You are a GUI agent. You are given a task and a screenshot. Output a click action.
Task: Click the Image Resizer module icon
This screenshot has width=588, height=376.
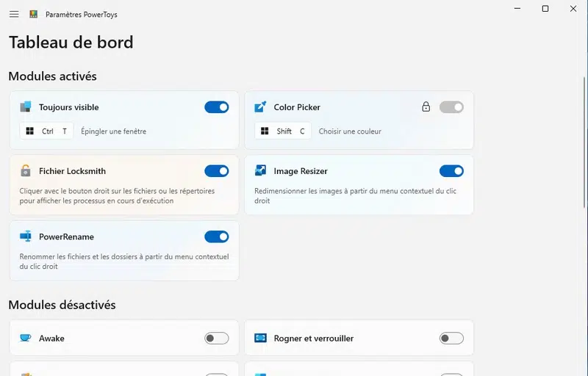260,171
